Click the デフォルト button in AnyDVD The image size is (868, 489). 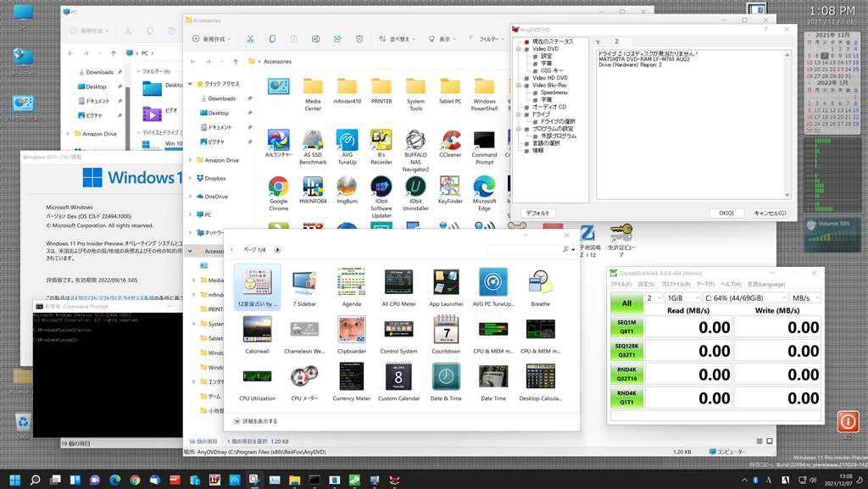click(x=537, y=213)
